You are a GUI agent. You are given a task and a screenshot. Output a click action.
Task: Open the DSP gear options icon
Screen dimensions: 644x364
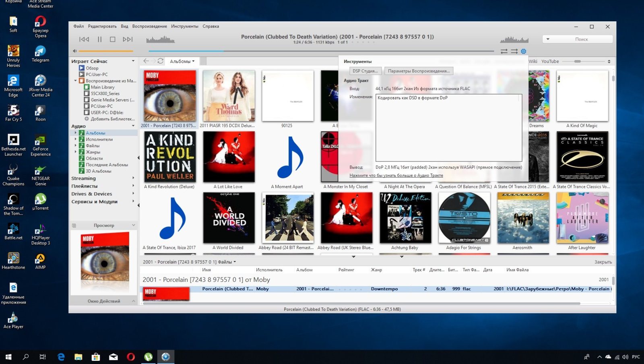point(524,51)
